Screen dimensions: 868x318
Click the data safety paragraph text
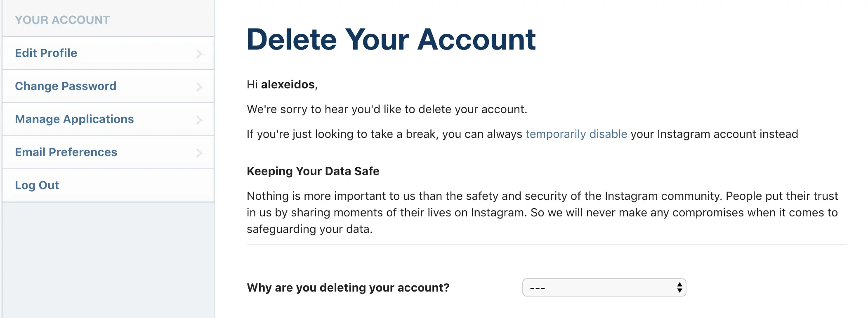542,212
